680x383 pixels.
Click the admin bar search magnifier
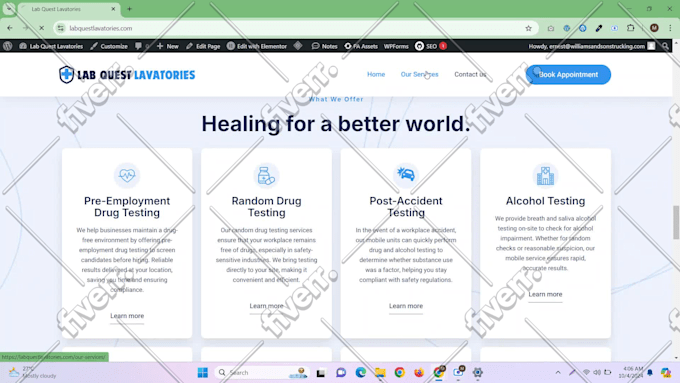click(x=665, y=46)
